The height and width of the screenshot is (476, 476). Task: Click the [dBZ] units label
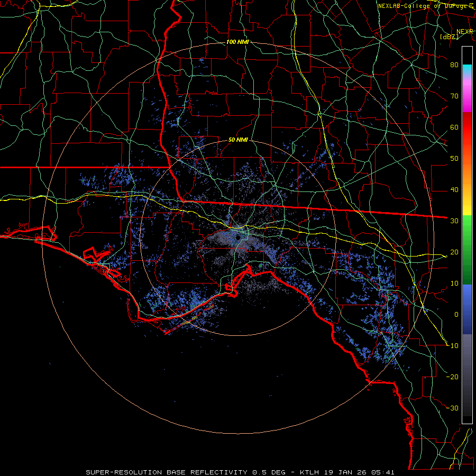449,36
